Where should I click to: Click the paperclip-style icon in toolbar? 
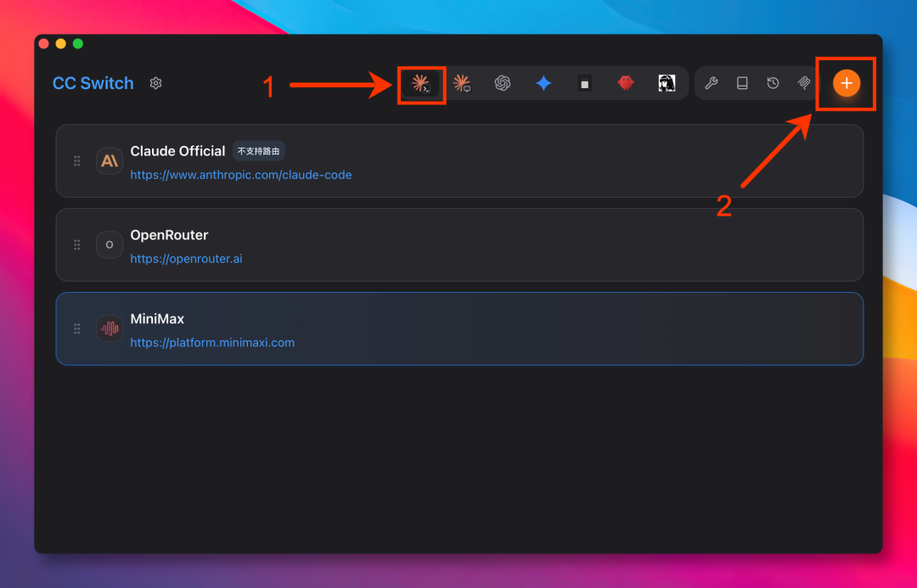[x=804, y=83]
